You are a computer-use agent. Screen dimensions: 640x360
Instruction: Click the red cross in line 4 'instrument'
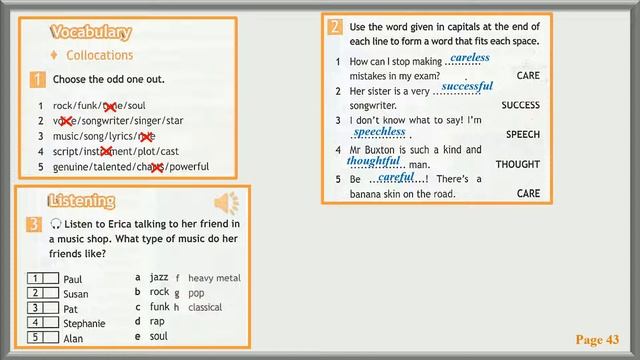[x=106, y=151]
